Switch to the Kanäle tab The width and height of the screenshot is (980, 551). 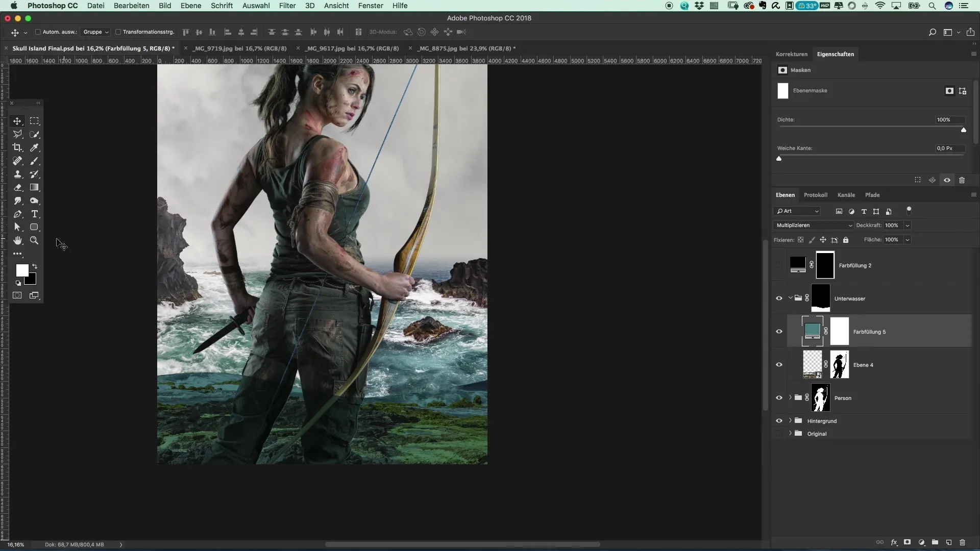pyautogui.click(x=846, y=195)
